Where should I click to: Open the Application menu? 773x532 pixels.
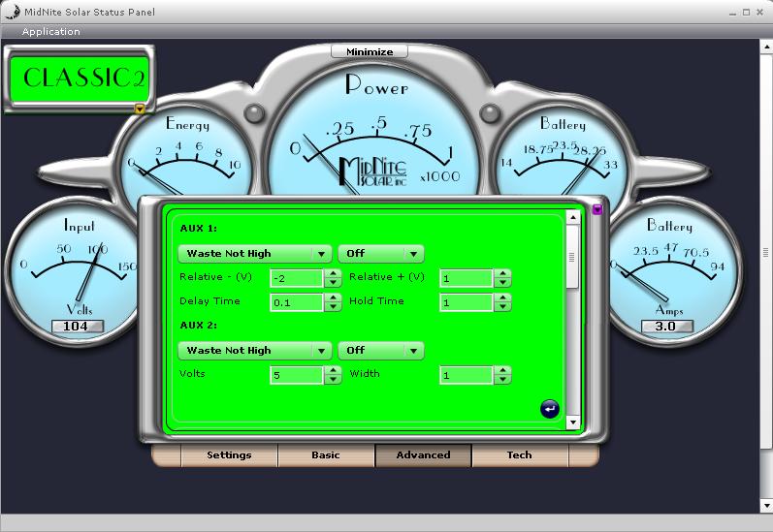pos(50,32)
